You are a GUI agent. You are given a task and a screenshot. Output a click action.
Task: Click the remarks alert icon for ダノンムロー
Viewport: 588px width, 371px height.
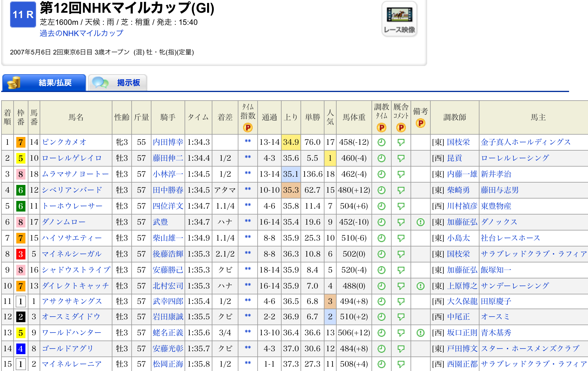(420, 222)
